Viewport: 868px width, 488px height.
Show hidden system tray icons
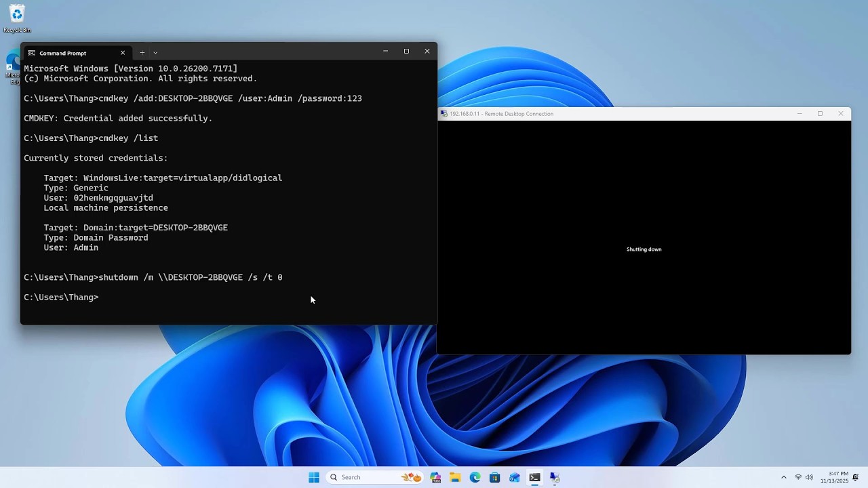pos(784,477)
